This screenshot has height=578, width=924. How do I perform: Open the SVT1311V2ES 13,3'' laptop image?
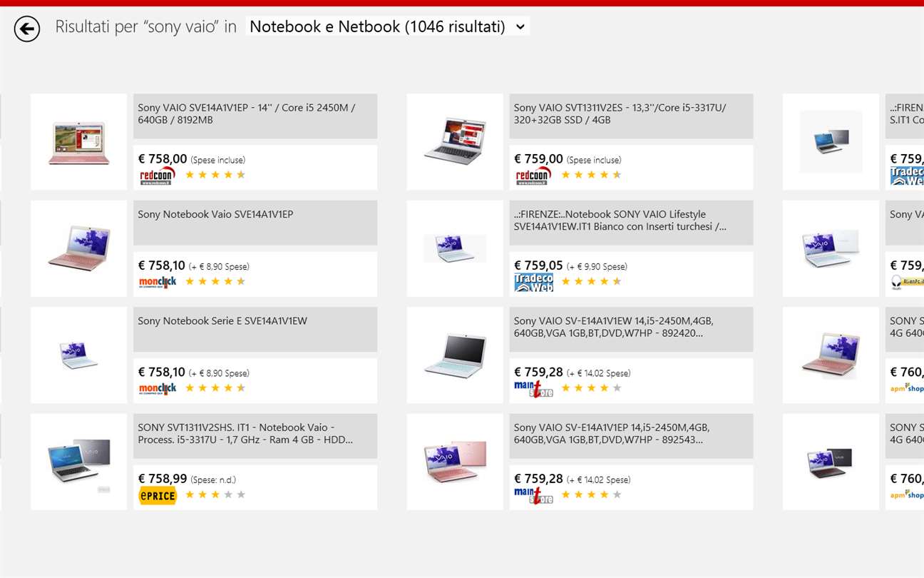click(x=455, y=142)
